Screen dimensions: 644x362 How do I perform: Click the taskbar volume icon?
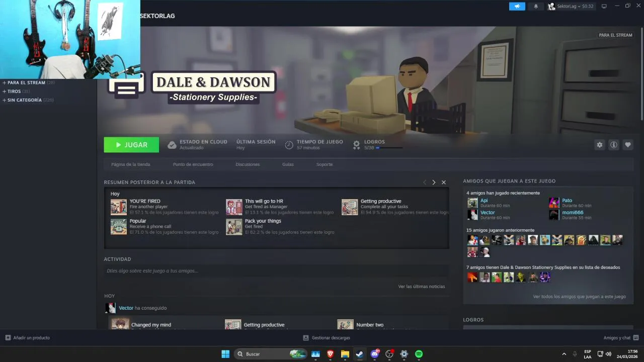(x=608, y=354)
